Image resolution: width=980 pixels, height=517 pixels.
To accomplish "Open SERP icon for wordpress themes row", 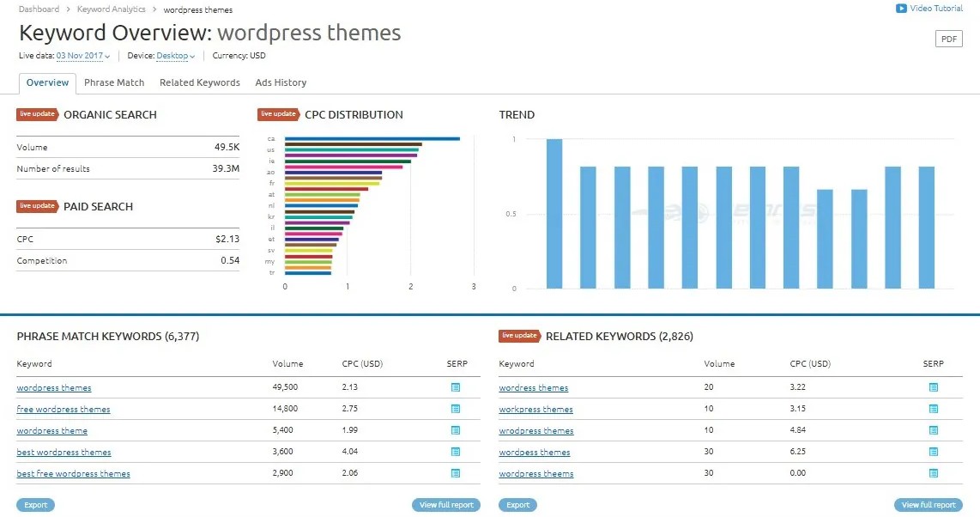I will 456,387.
